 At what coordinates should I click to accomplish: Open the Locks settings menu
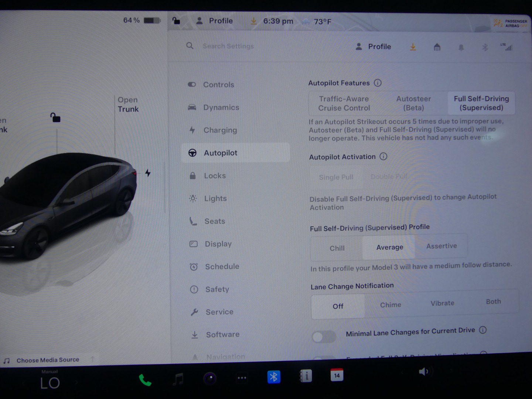(x=215, y=176)
